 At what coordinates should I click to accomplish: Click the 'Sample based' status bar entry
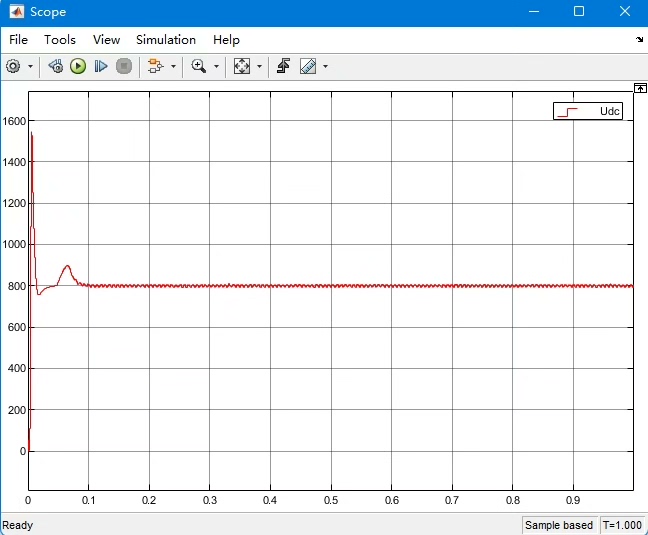(559, 525)
